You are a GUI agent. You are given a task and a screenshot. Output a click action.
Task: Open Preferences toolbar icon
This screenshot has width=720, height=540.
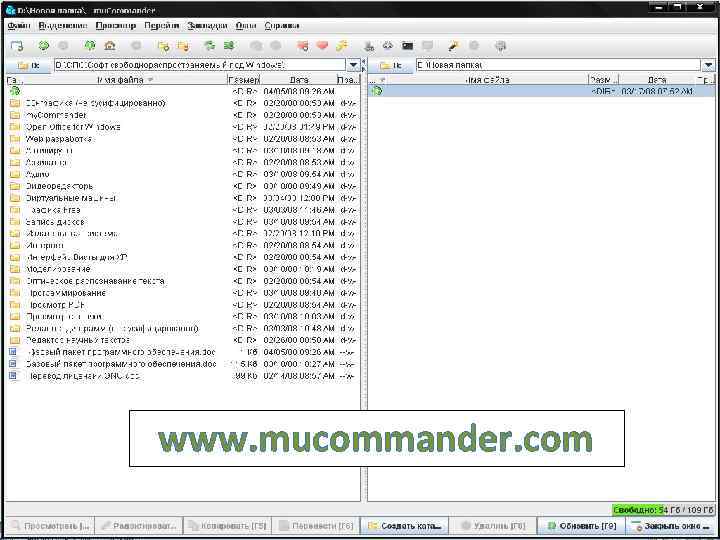click(x=501, y=46)
